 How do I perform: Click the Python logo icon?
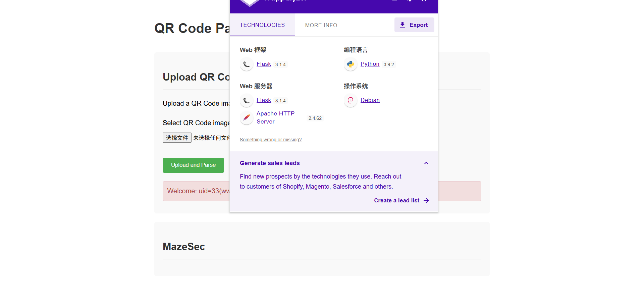pyautogui.click(x=351, y=64)
